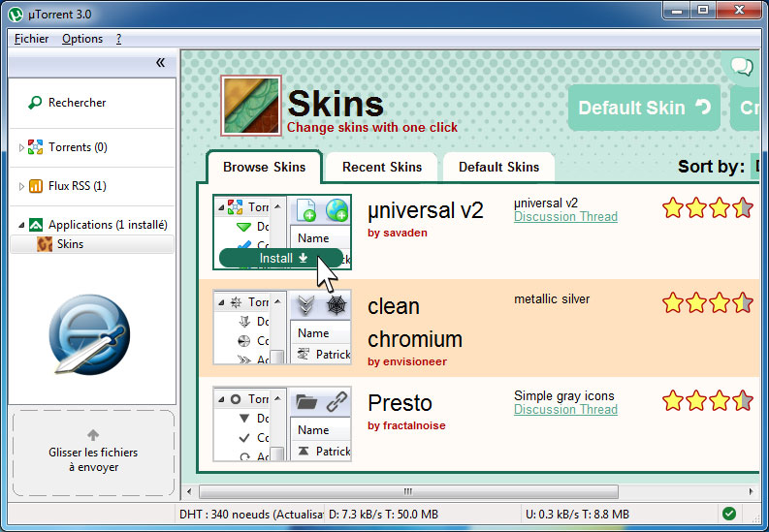Click download speed D: 7.3 kB/s status
This screenshot has width=769, height=532.
[x=383, y=514]
